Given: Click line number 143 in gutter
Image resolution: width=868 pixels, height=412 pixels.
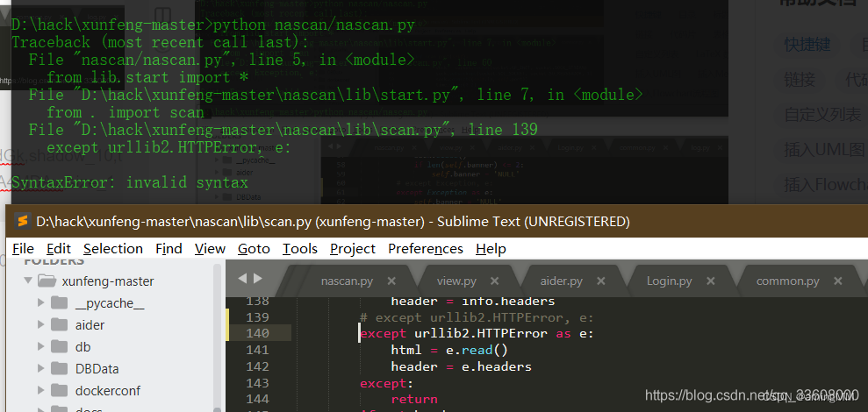Looking at the screenshot, I should (x=258, y=383).
